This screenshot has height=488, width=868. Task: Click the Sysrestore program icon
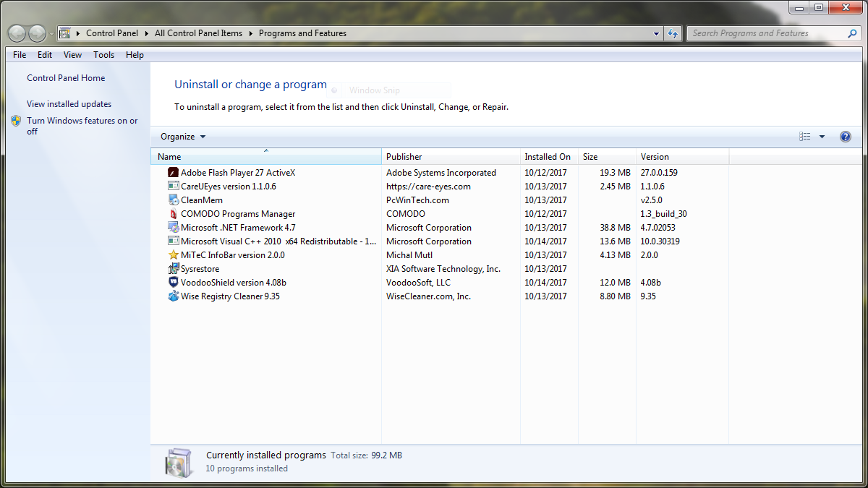click(x=173, y=269)
